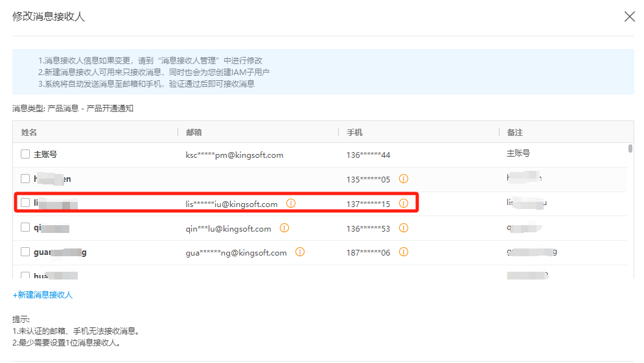This screenshot has width=644, height=363.
Task: Click email text lis******iu@kingsoft.com
Action: tap(232, 204)
